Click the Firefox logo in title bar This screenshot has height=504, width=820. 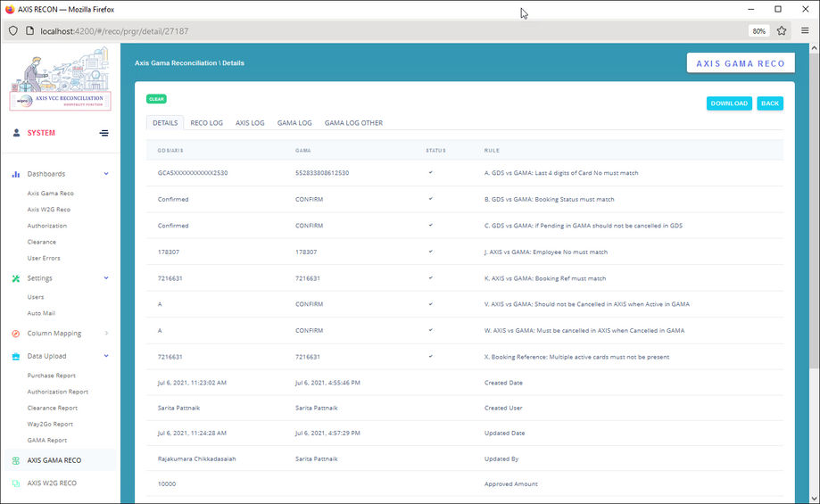click(10, 9)
